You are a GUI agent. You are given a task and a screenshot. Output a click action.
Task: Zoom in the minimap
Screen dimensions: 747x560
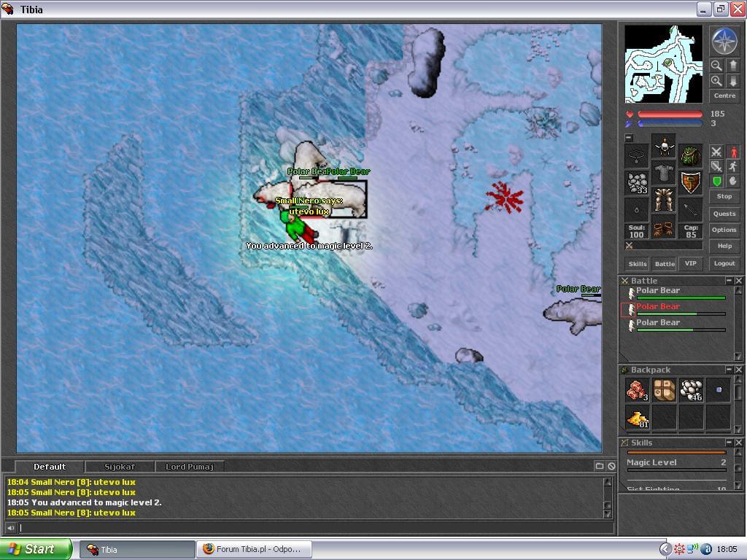point(716,81)
